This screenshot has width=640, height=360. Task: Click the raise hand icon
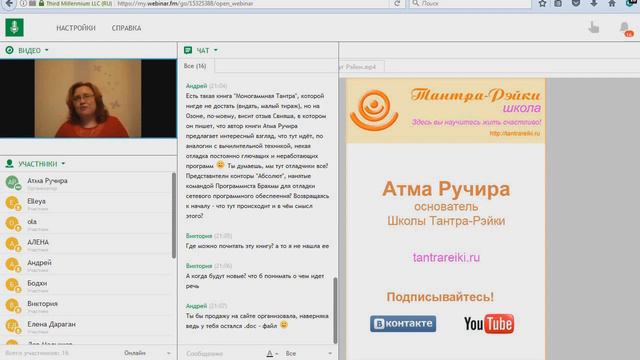click(594, 28)
